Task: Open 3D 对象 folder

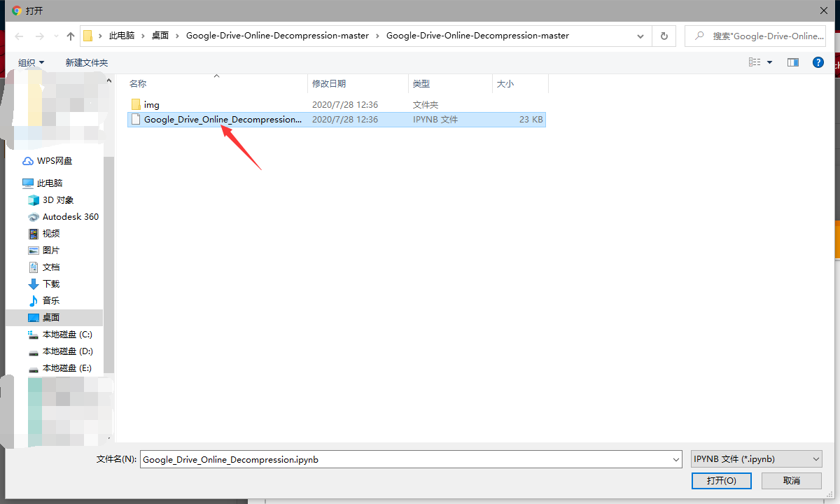Action: (x=58, y=199)
